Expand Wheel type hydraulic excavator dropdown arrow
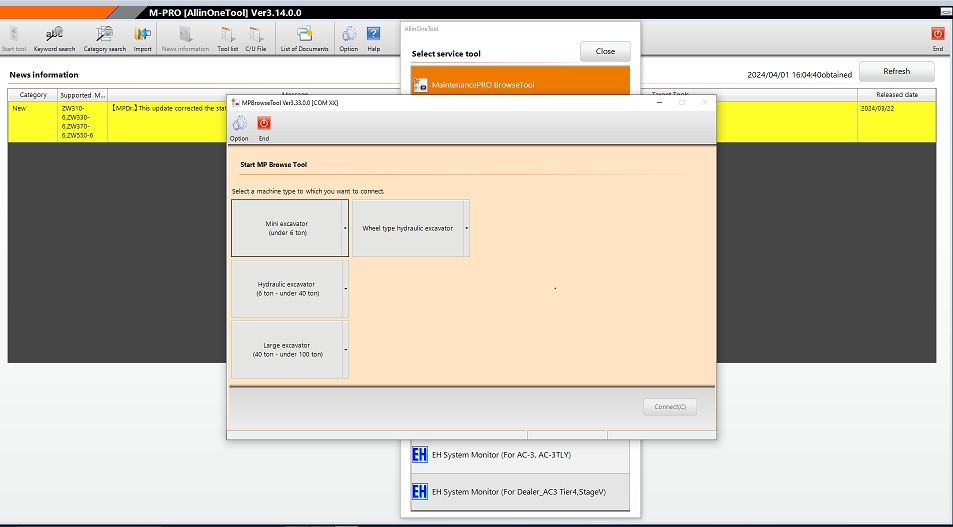This screenshot has width=953, height=527. point(467,228)
